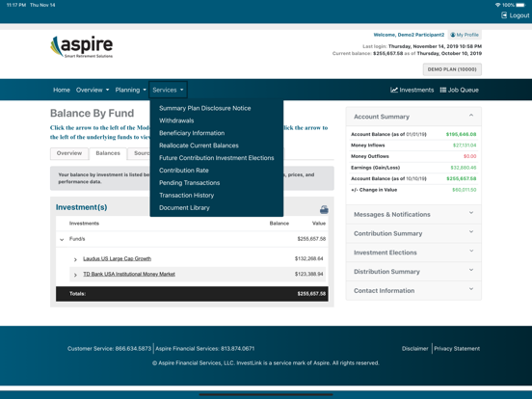The height and width of the screenshot is (399, 532).
Task: Click the DEMO PLAN (10000) button
Action: click(x=452, y=69)
